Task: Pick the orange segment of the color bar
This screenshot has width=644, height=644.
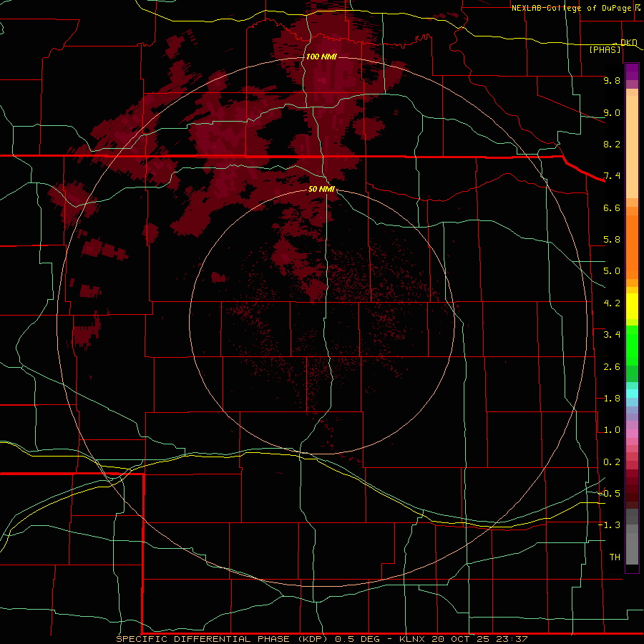Action: (632, 247)
